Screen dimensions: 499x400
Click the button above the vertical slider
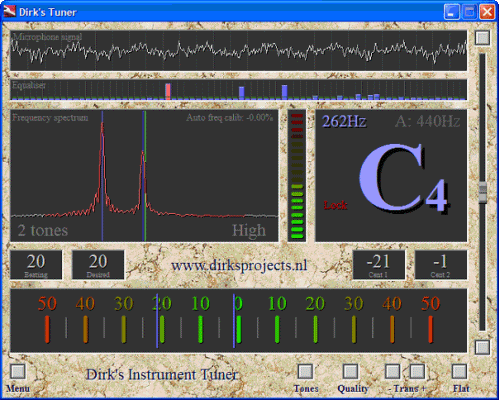coord(482,38)
